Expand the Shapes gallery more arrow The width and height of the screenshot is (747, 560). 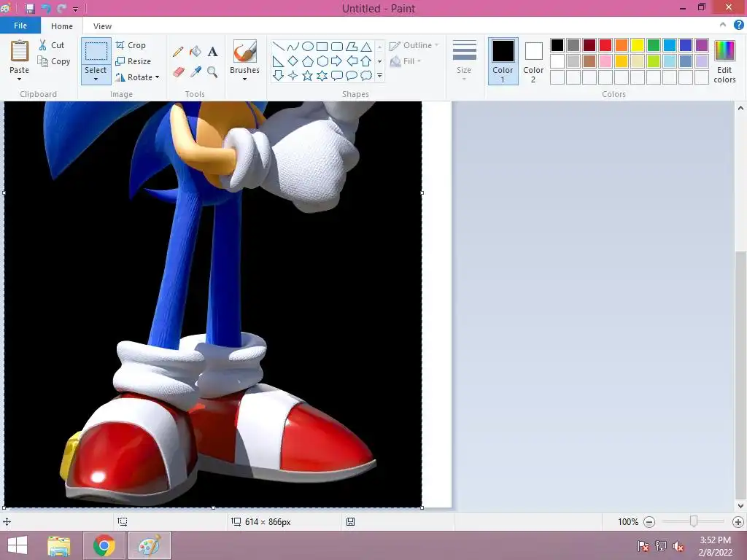(x=379, y=75)
